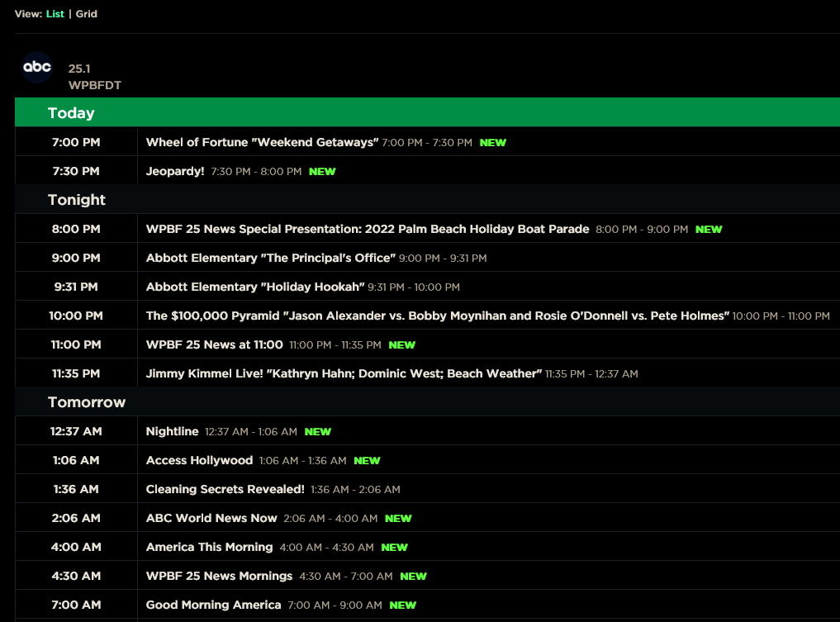Open Jimmy Kimmel Live! listing

[x=344, y=373]
